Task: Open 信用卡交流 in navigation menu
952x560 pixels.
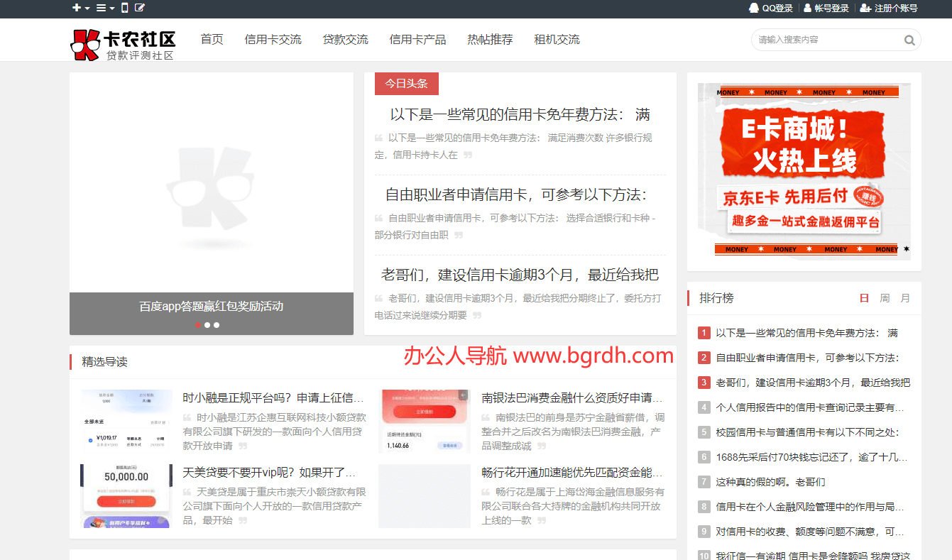Action: point(273,40)
